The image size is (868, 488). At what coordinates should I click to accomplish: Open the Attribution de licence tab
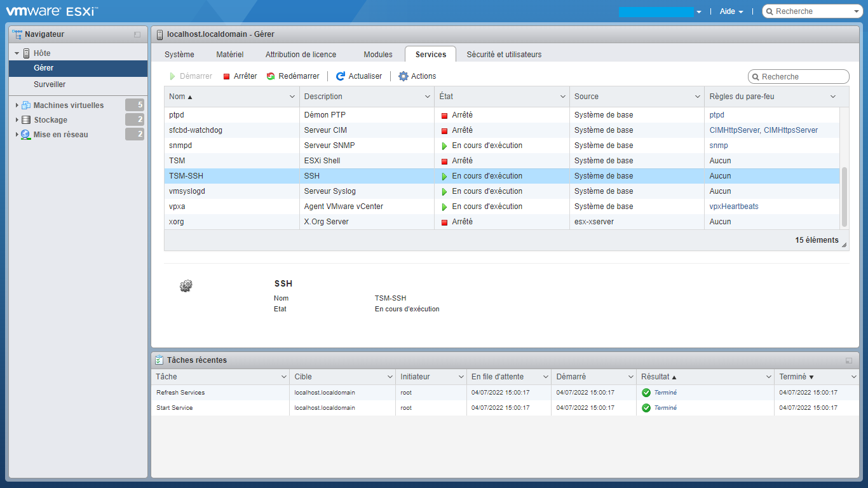click(x=301, y=55)
